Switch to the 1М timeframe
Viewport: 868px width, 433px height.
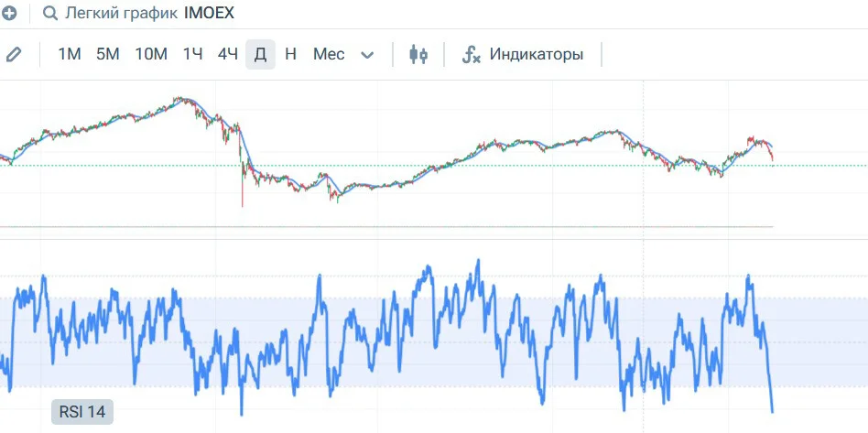tap(70, 54)
